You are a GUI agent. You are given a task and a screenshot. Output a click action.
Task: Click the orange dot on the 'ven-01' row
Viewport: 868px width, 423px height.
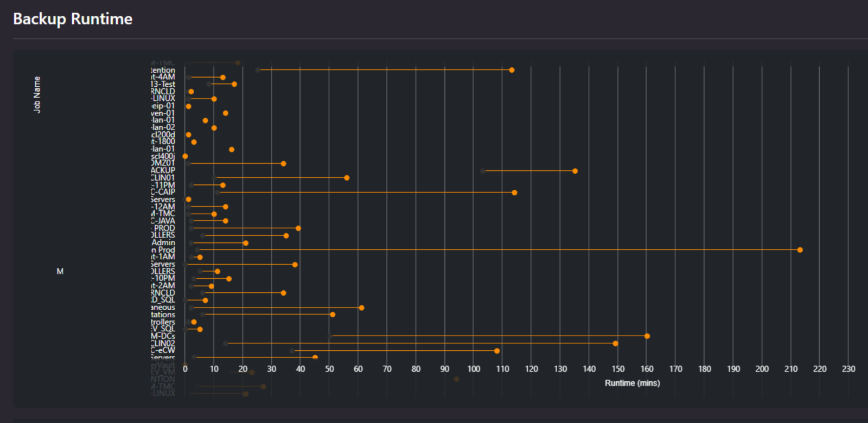pos(226,113)
